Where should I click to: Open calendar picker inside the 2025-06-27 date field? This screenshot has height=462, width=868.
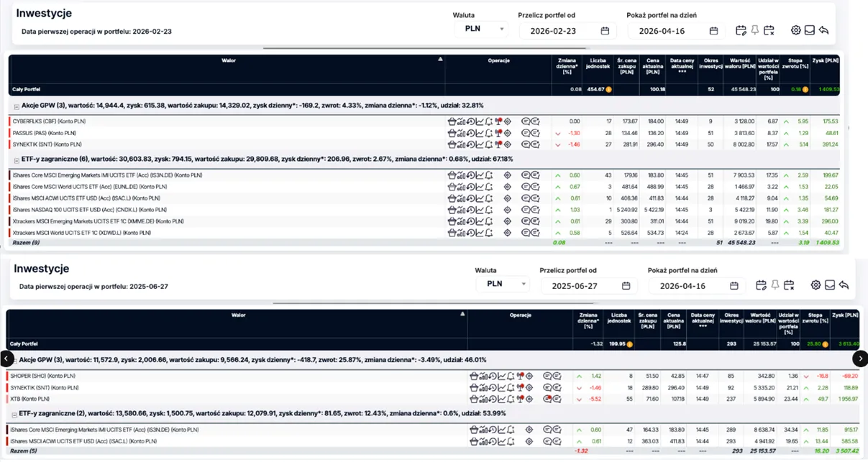pyautogui.click(x=626, y=285)
